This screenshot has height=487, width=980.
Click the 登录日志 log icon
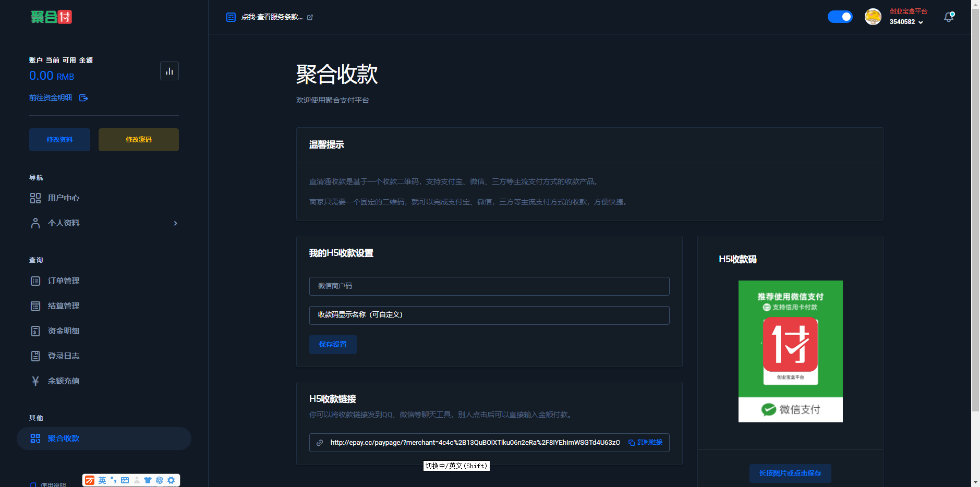tap(35, 356)
